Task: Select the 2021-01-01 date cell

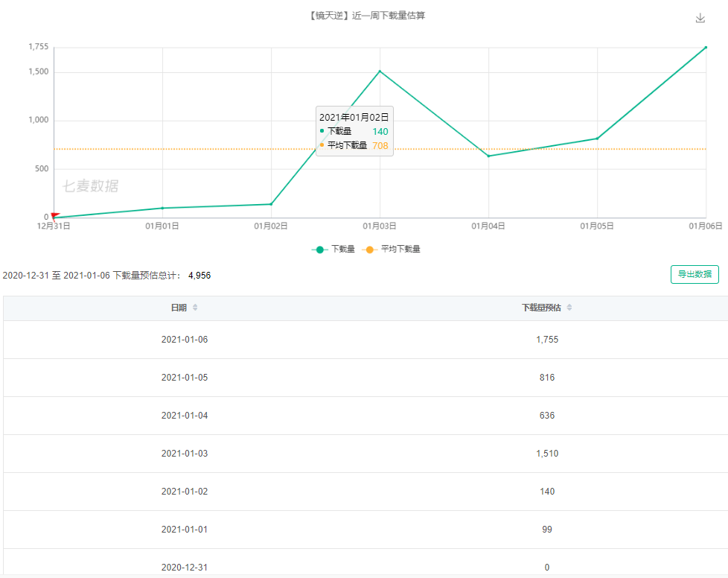Action: pyautogui.click(x=185, y=530)
